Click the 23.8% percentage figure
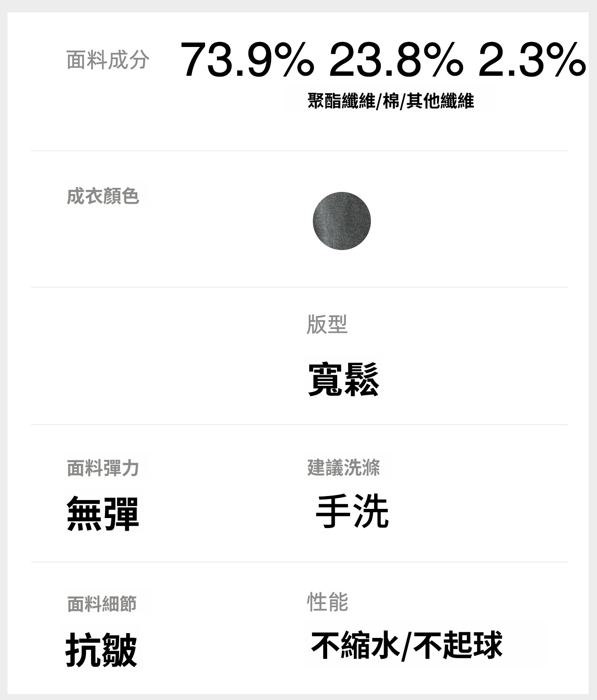597x700 pixels. [396, 60]
